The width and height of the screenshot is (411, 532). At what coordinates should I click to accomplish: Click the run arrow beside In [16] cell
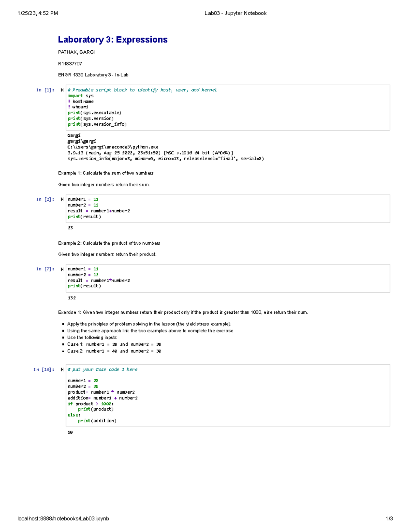tap(62, 369)
